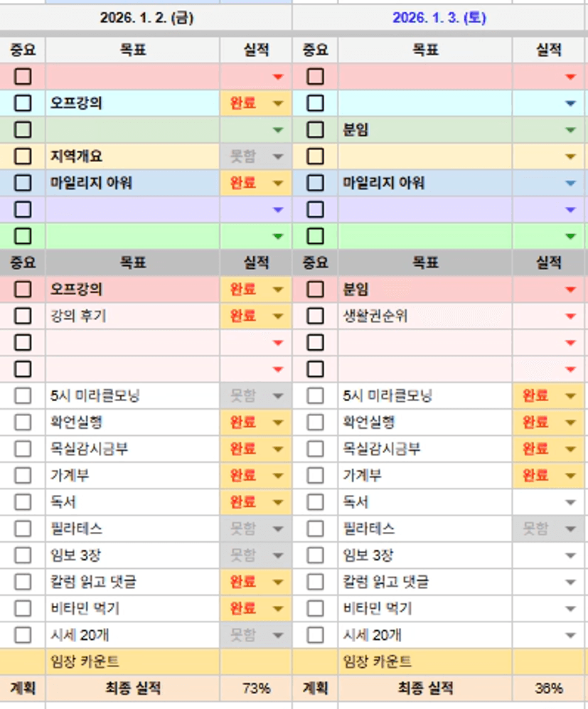Viewport: 588px width, 709px height.
Task: Open the 지역개요 status dropdown
Action: point(277,156)
